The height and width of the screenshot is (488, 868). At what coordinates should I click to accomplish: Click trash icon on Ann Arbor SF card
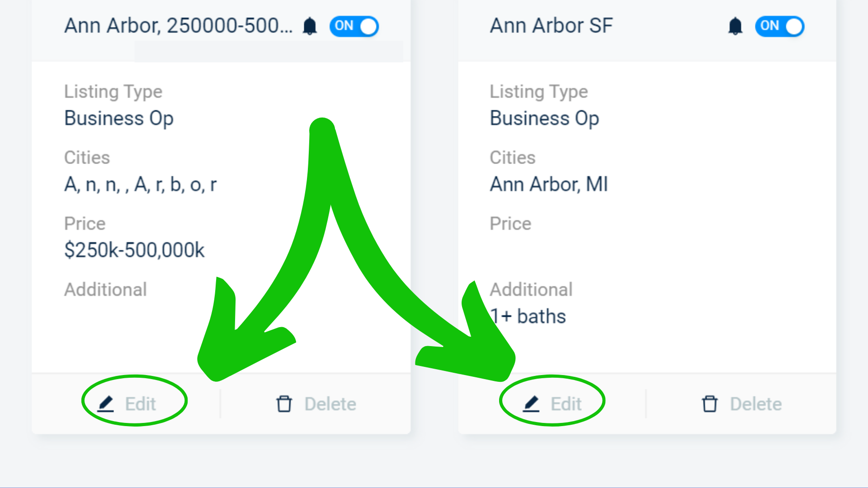coord(709,404)
